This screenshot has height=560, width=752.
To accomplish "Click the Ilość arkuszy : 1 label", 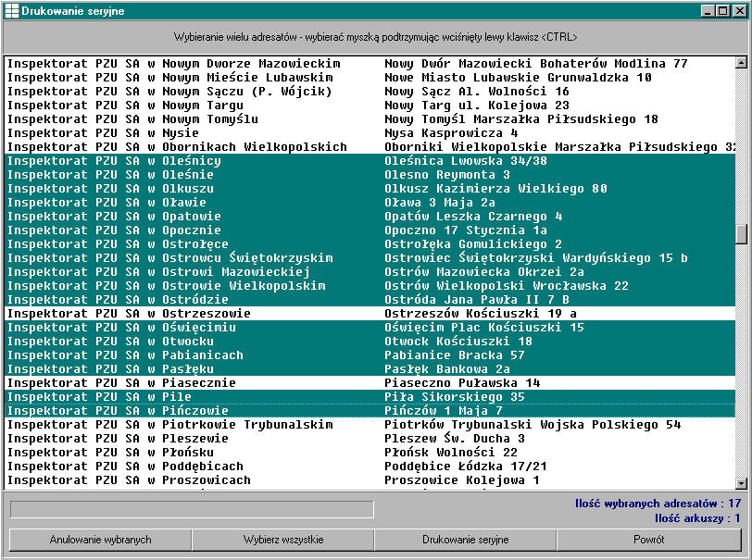I will point(697,518).
